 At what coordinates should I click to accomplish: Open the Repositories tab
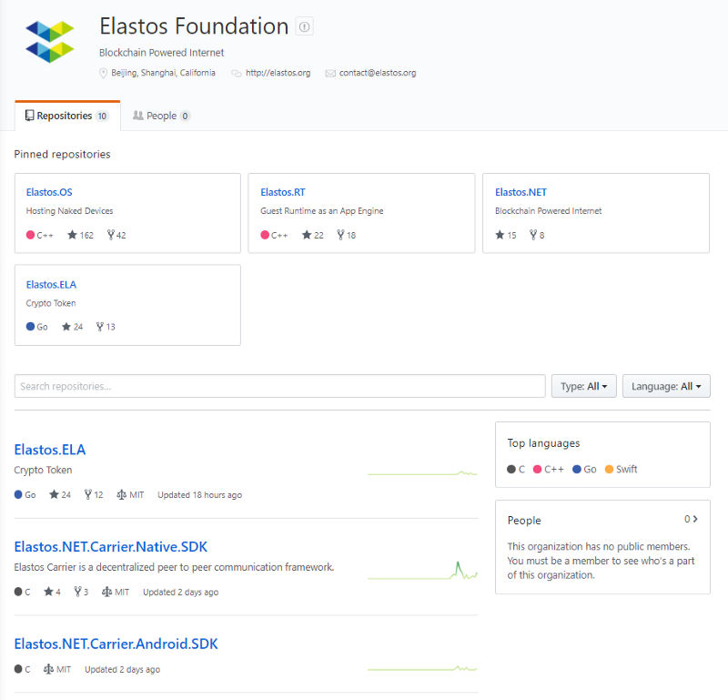[x=67, y=116]
